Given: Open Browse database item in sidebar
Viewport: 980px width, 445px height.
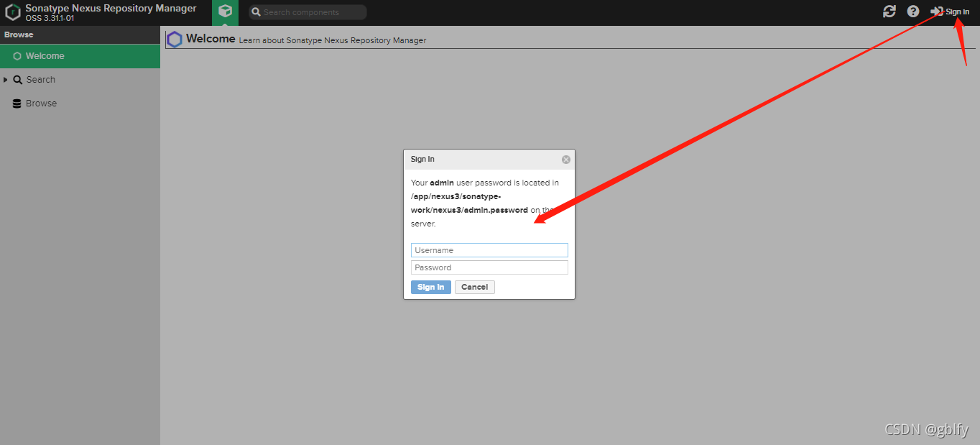Looking at the screenshot, I should tap(41, 104).
